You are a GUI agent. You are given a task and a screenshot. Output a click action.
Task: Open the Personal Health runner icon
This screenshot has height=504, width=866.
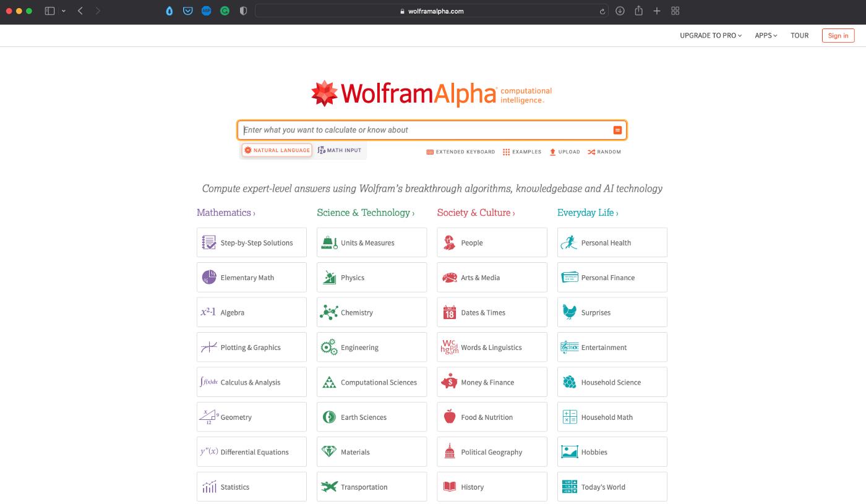569,242
